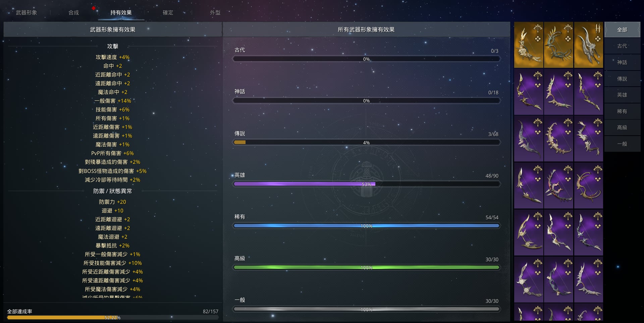The width and height of the screenshot is (644, 323).
Task: Click the 攻擊速度 +4% stat line
Action: (113, 57)
